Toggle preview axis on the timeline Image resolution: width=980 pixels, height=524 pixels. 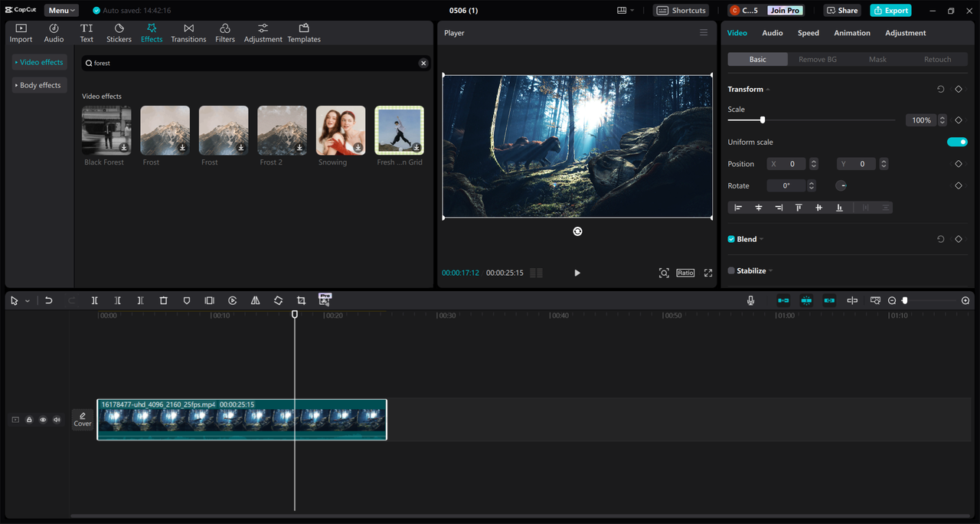coord(852,301)
